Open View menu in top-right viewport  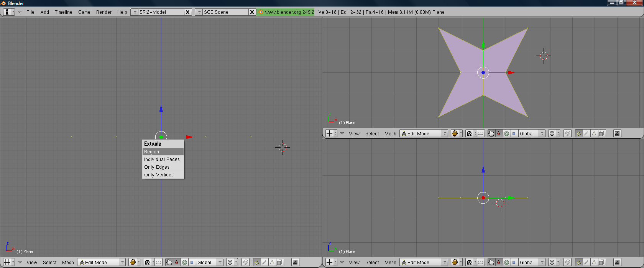click(x=354, y=134)
